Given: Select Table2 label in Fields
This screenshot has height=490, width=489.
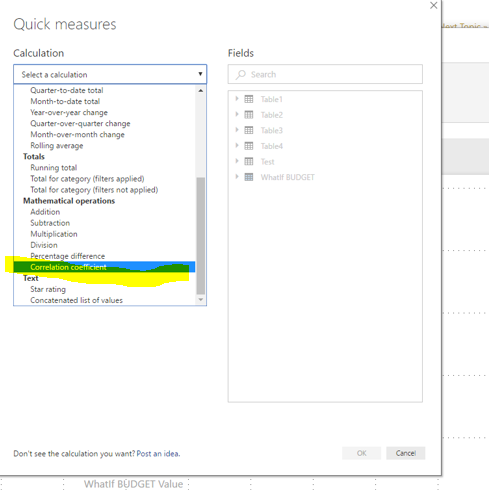Looking at the screenshot, I should coord(272,115).
